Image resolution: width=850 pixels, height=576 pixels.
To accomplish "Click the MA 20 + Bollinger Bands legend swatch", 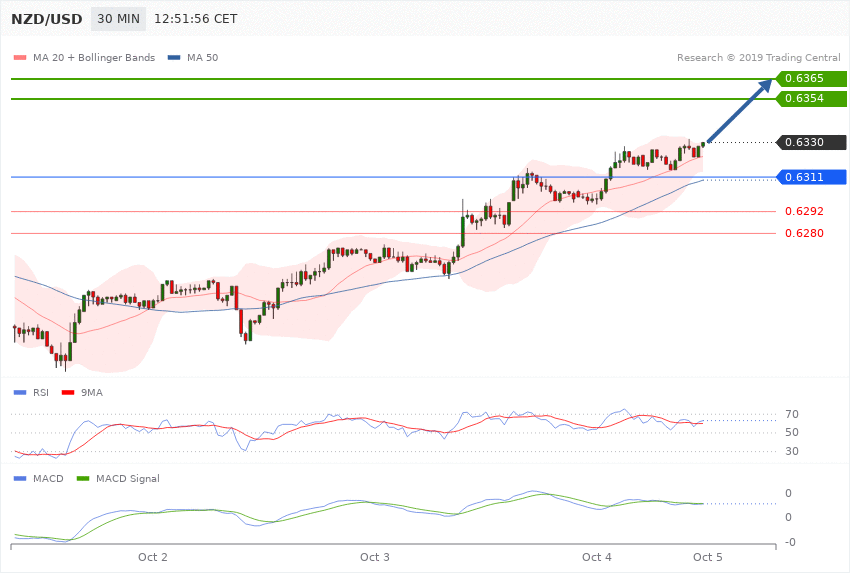I will click(20, 57).
